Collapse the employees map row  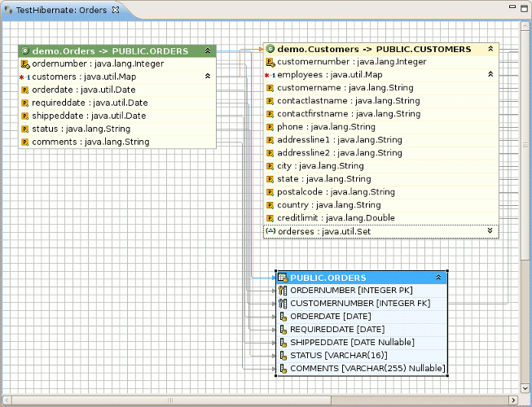(490, 74)
